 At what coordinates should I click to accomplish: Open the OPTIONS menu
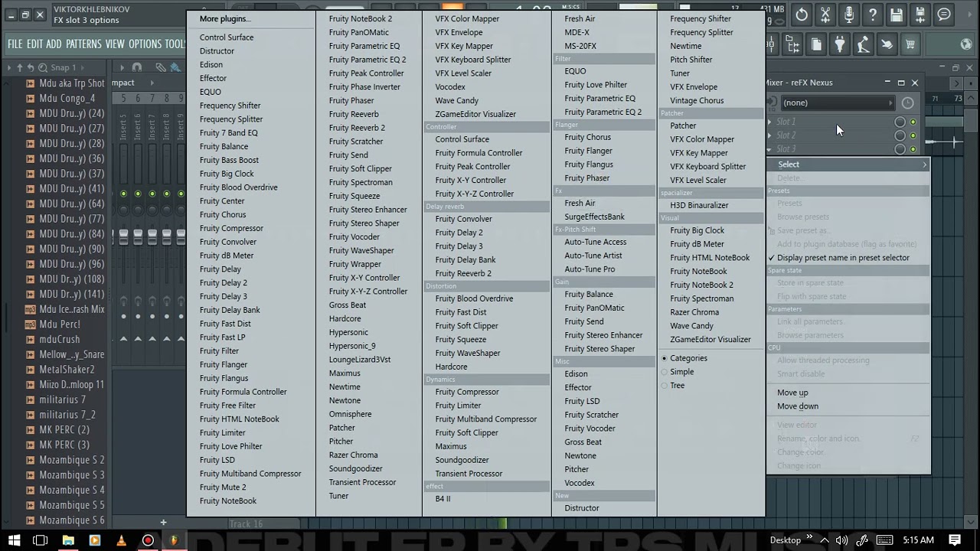145,44
